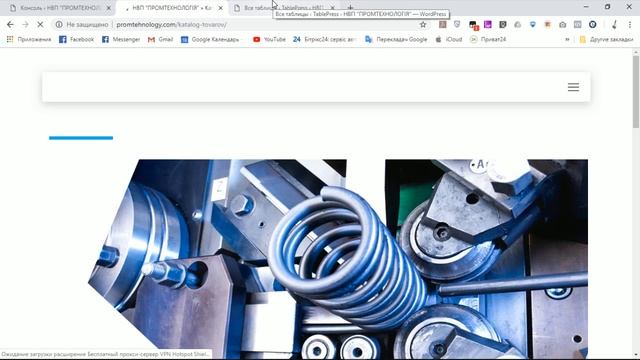Click the grey shield extension icon

click(x=457, y=24)
